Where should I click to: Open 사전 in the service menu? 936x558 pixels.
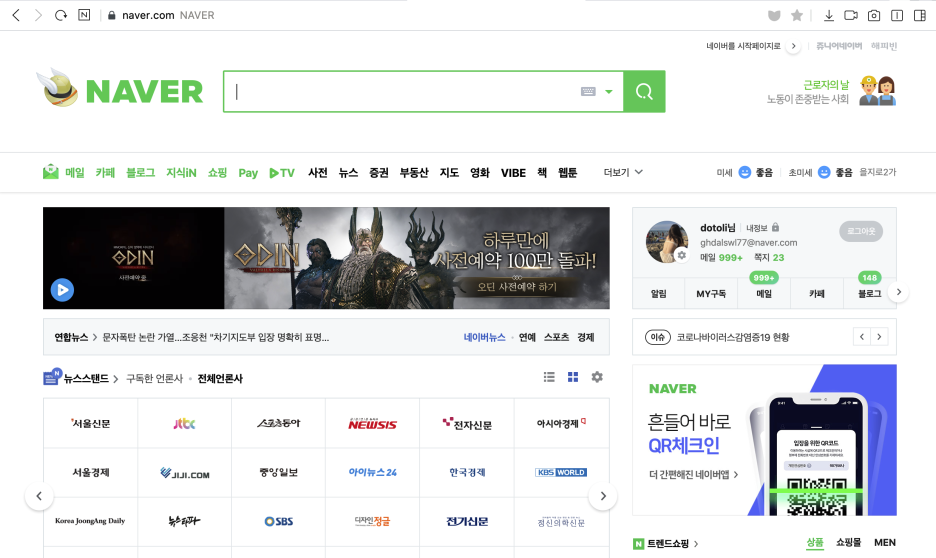coord(318,172)
